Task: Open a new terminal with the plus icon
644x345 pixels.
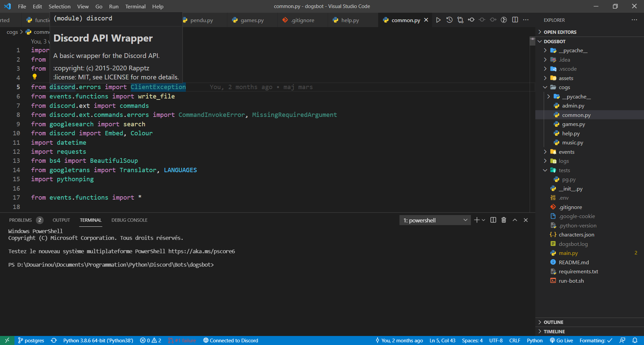Action: pyautogui.click(x=476, y=220)
